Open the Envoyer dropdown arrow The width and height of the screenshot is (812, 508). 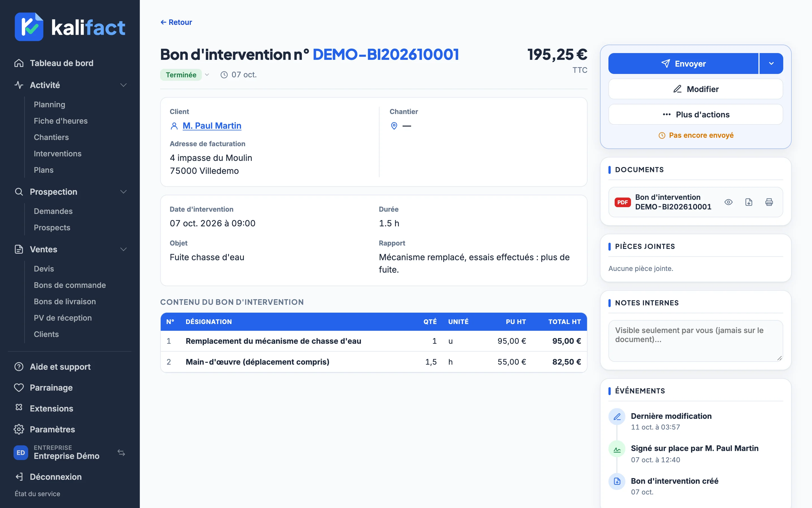(x=771, y=63)
